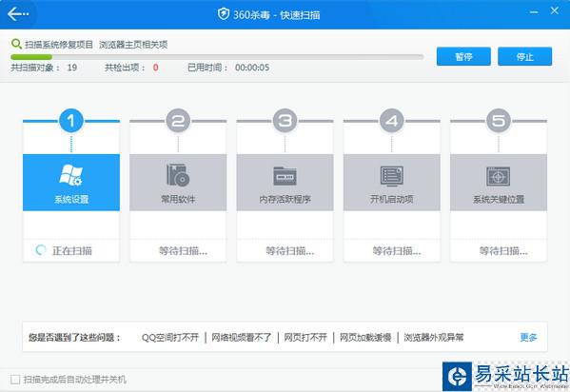Viewport: 570px width, 392px height.
Task: Click step number 5 circle
Action: pos(499,121)
